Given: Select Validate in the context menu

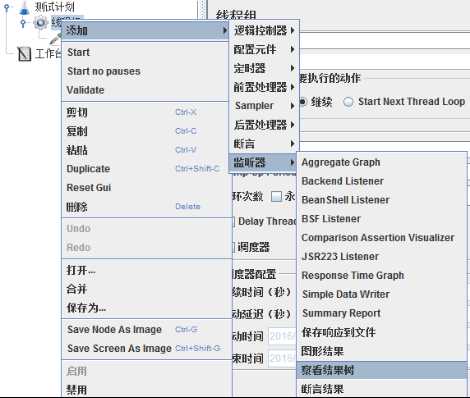Looking at the screenshot, I should click(145, 90).
